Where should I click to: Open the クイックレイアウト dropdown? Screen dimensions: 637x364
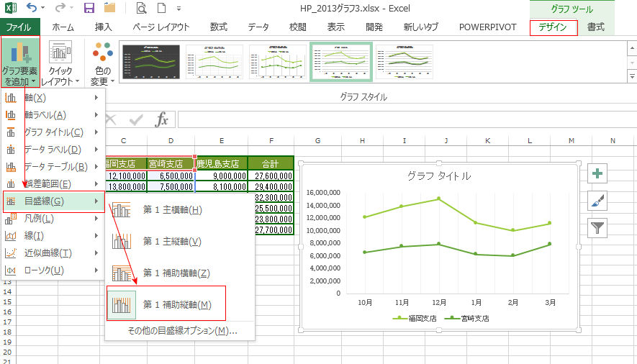coord(60,62)
